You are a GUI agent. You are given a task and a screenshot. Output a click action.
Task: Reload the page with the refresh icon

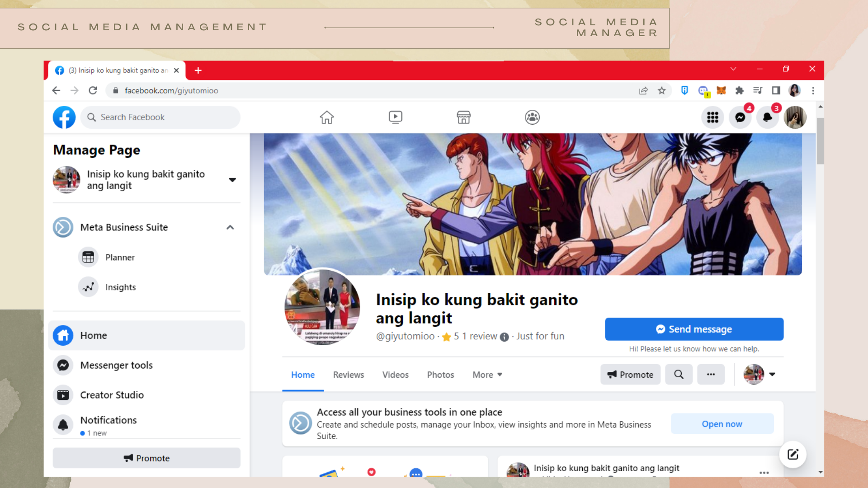(x=93, y=90)
